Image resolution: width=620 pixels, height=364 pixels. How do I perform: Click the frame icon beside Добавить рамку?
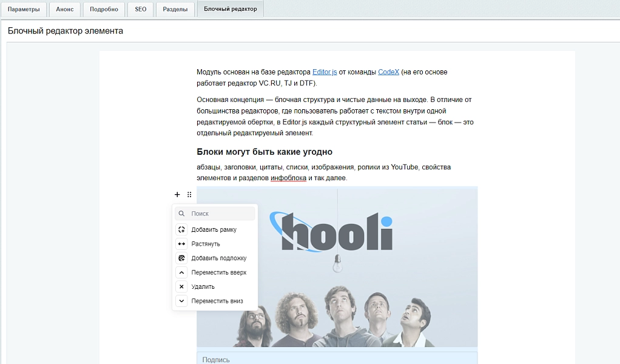tap(181, 230)
